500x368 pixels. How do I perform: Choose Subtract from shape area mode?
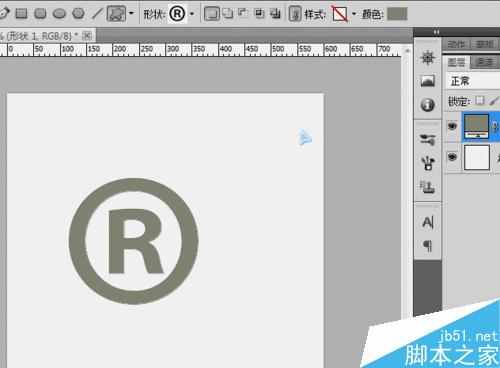click(x=243, y=13)
